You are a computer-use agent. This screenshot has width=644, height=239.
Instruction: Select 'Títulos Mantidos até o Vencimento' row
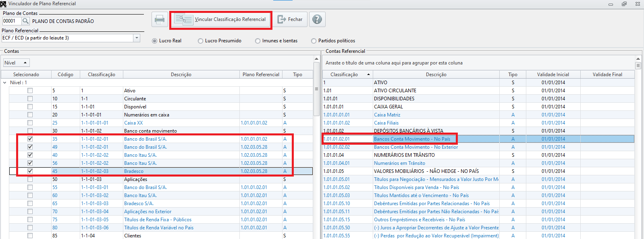(x=478, y=195)
